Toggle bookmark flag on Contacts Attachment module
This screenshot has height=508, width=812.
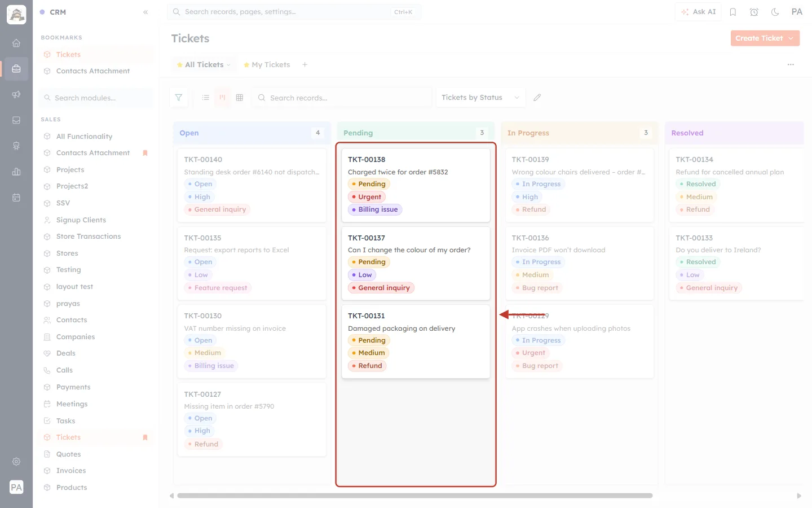(x=145, y=153)
